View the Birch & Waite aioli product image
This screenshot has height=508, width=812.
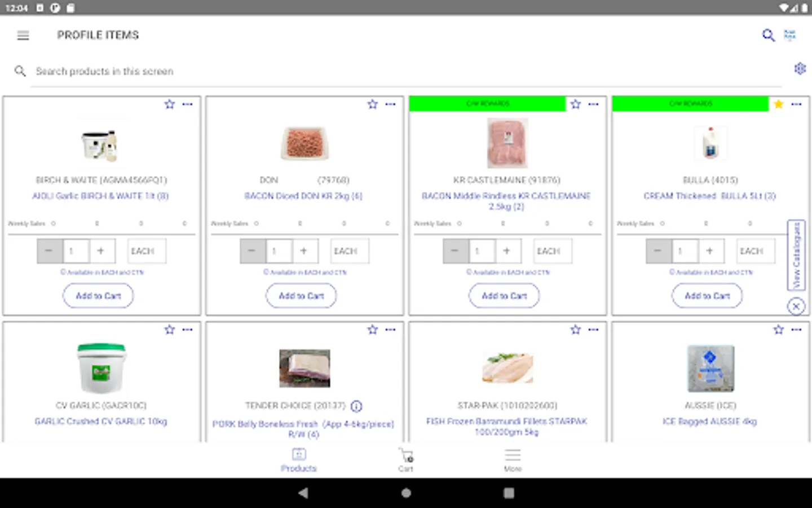(x=100, y=144)
